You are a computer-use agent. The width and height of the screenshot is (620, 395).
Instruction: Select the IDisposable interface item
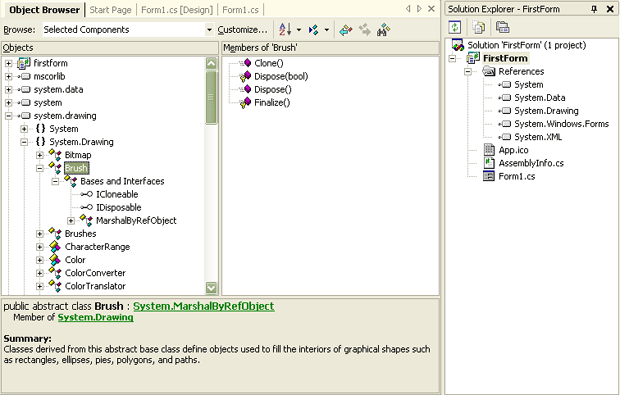(119, 208)
